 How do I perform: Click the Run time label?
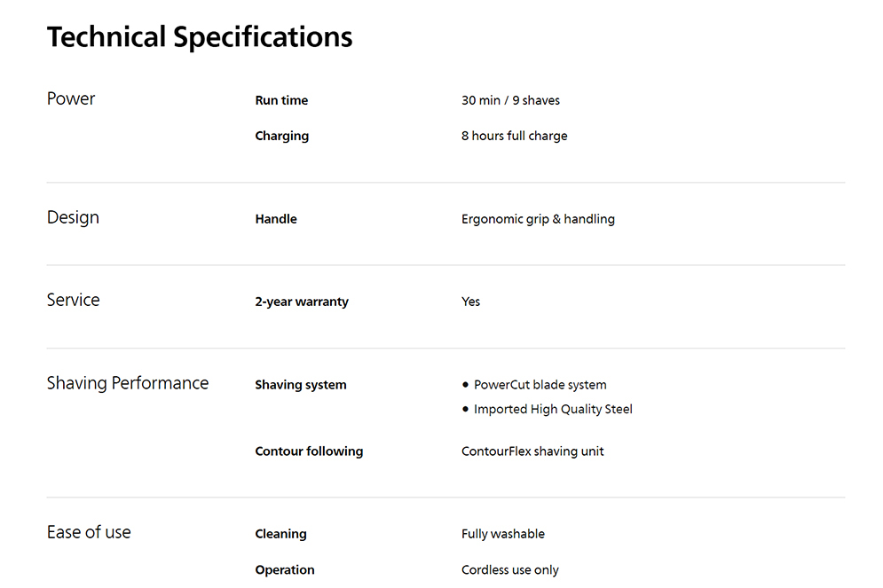281,100
